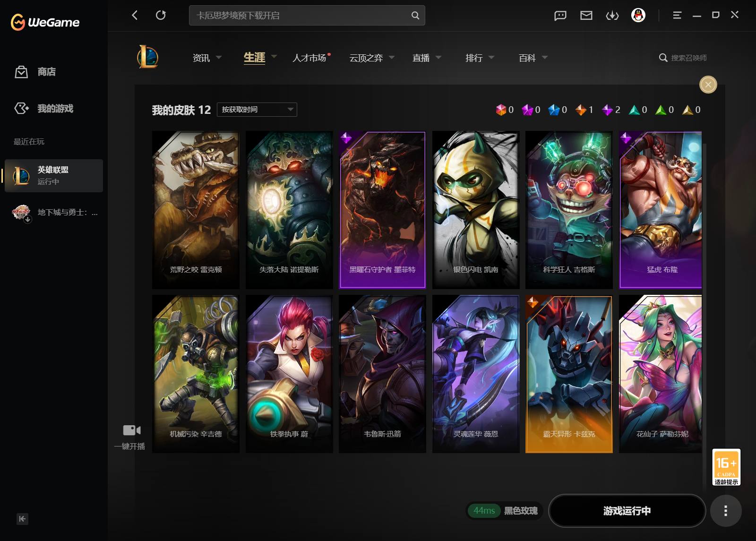756x541 pixels.
Task: Open the chat message icon
Action: pos(560,16)
